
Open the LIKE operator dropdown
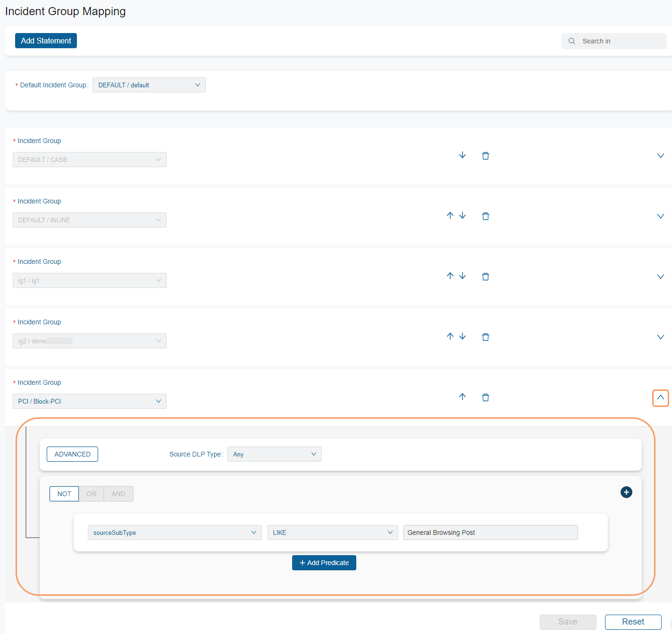(x=332, y=533)
